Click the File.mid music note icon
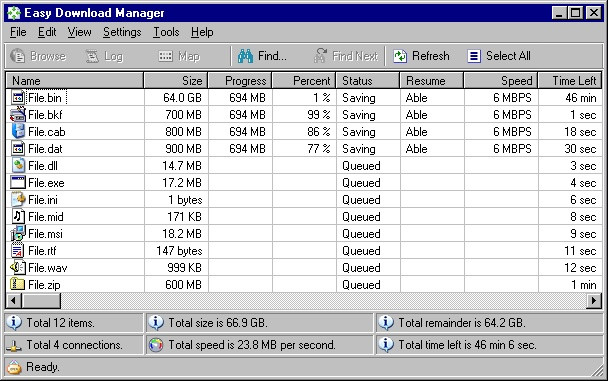 pos(18,216)
